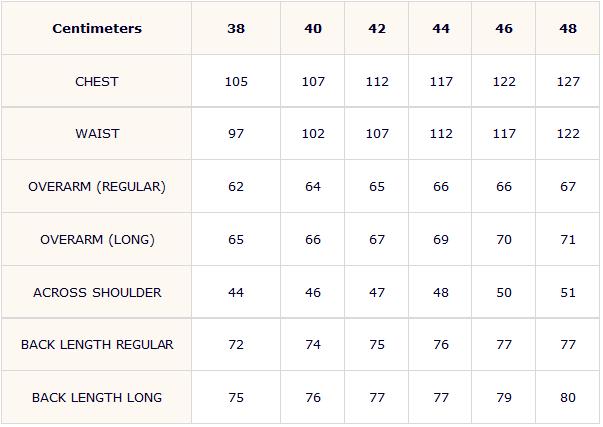Click chest value 127 for size 48
This screenshot has height=427, width=603.
pyautogui.click(x=568, y=82)
